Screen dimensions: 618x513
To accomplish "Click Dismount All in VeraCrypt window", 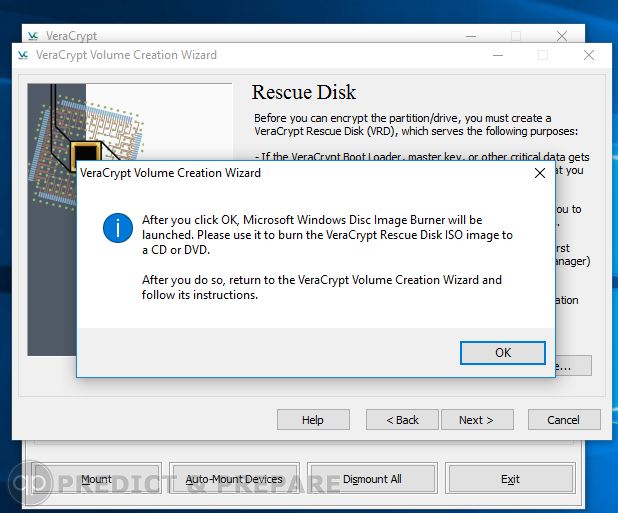I will coord(372,479).
